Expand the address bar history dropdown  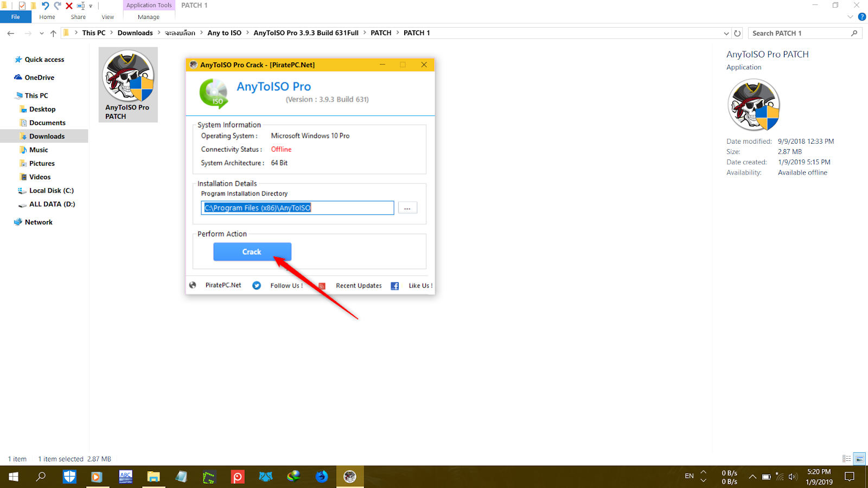[x=727, y=33]
